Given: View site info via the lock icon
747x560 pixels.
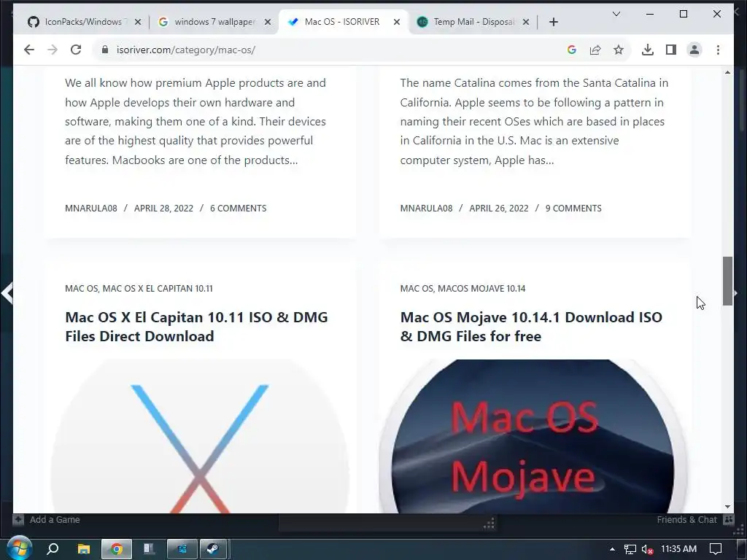Looking at the screenshot, I should point(105,50).
